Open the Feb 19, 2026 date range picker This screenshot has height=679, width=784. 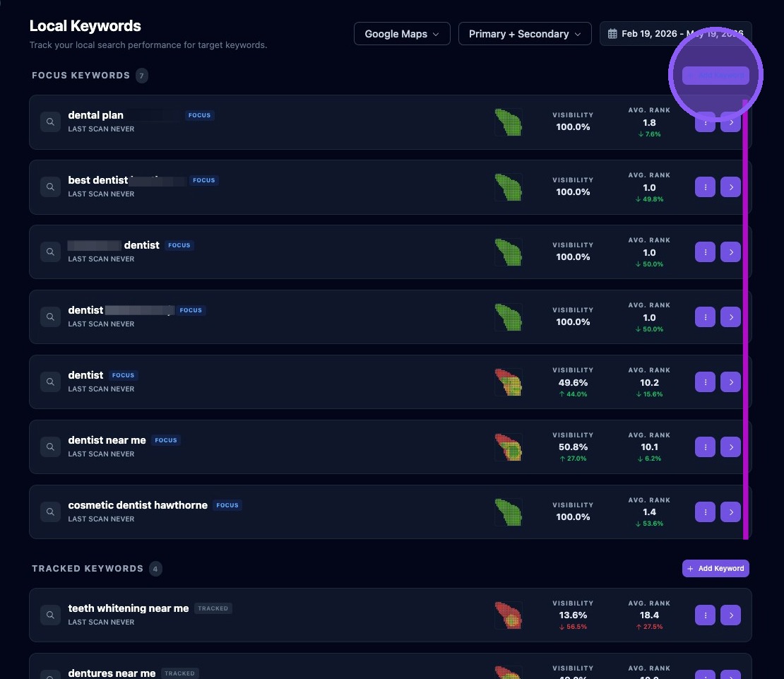675,33
